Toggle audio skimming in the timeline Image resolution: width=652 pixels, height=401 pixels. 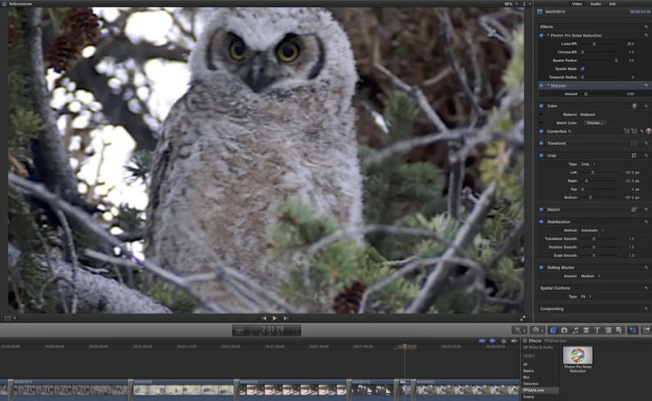point(492,341)
